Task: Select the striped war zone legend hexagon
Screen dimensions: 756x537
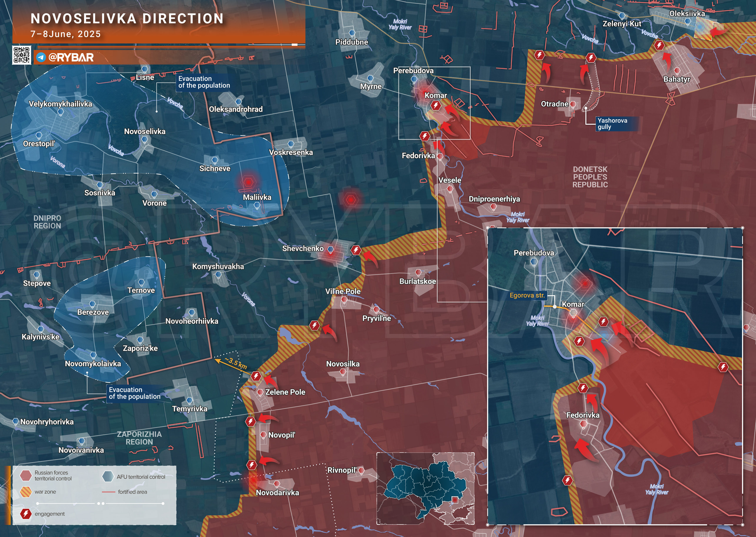Action: point(25,492)
